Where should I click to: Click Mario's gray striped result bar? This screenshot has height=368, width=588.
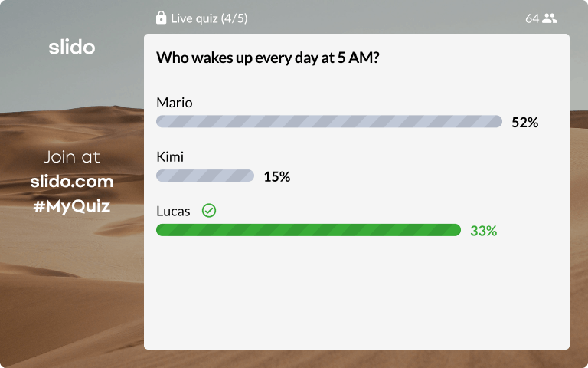point(329,121)
